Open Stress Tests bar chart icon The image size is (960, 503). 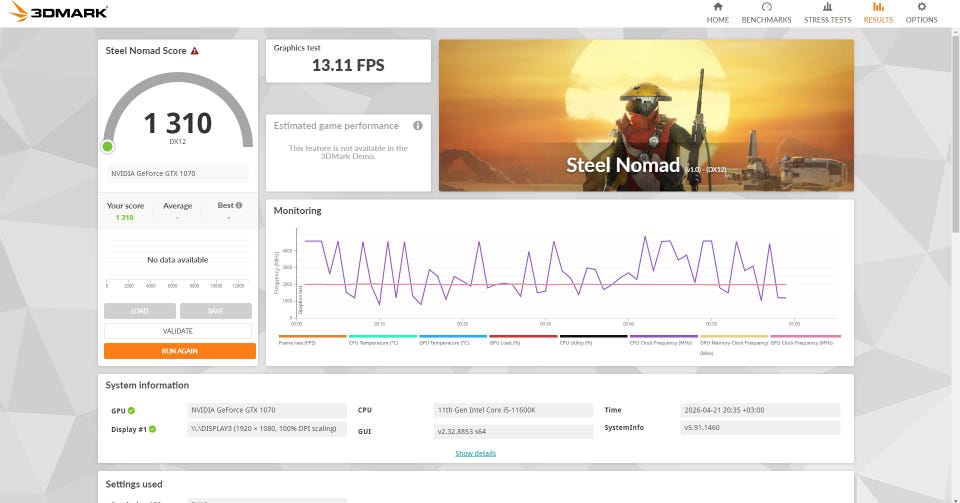click(x=827, y=7)
